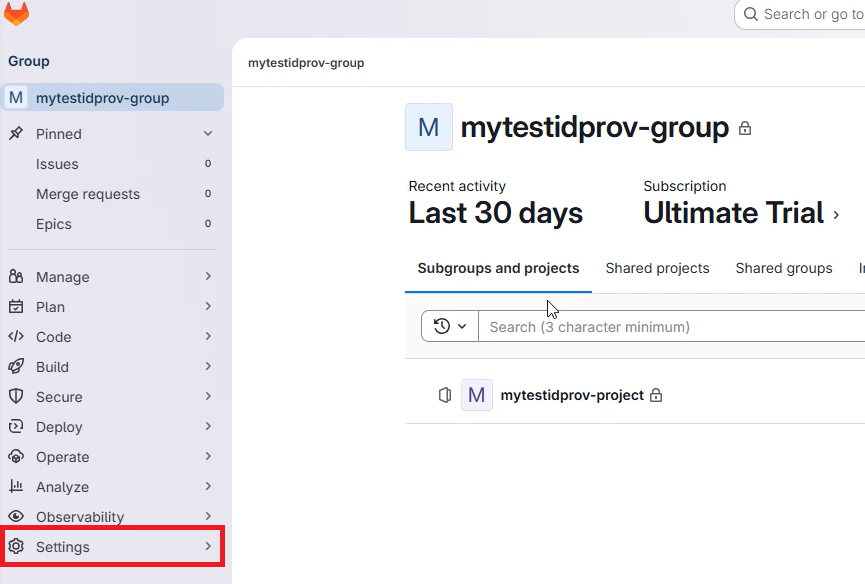865x584 pixels.
Task: Click the M avatar in sidebar group row
Action: tap(16, 98)
